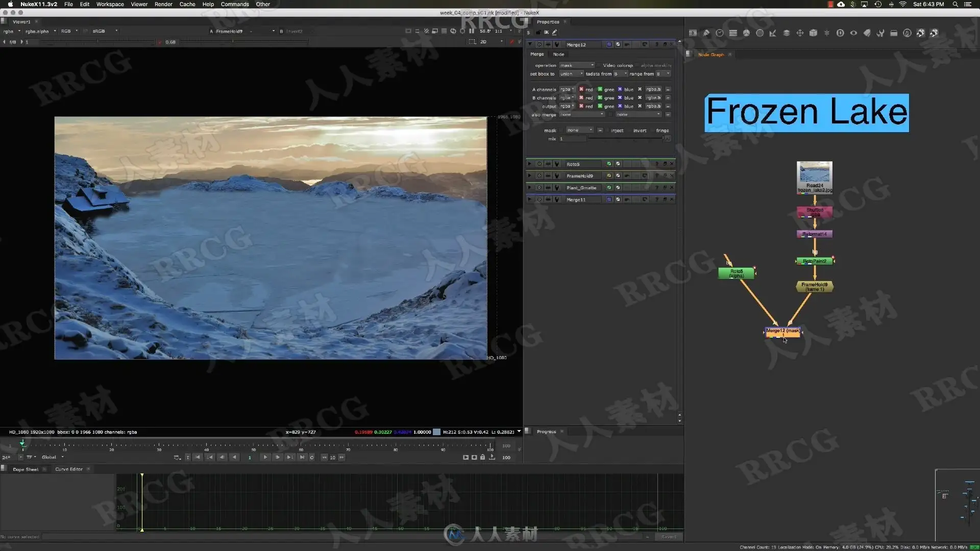Click the current frame number field
The width and height of the screenshot is (980, 551).
pos(250,458)
